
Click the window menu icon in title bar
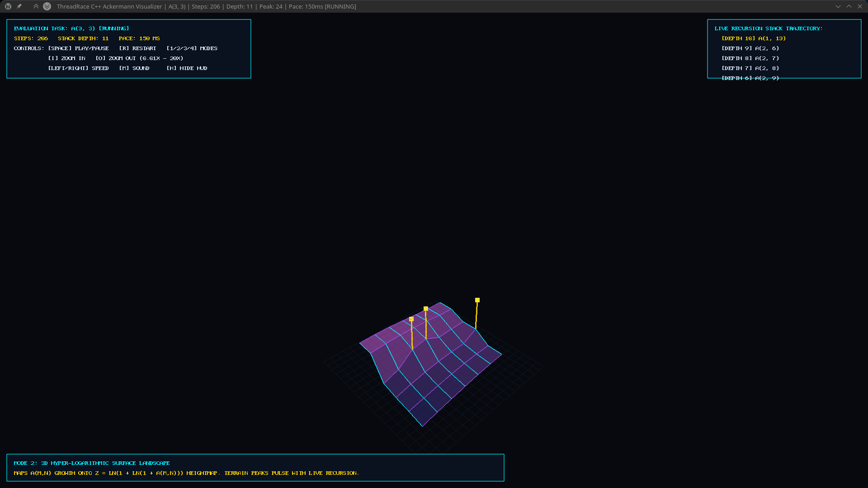8,6
